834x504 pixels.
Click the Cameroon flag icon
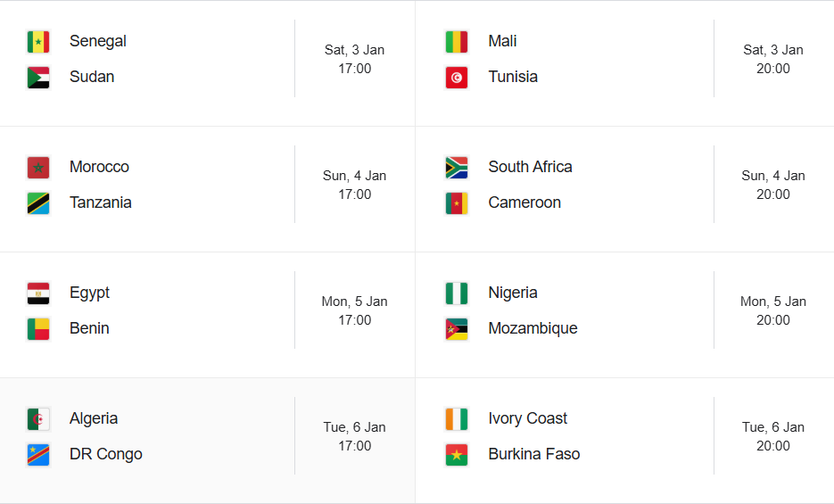click(x=457, y=203)
